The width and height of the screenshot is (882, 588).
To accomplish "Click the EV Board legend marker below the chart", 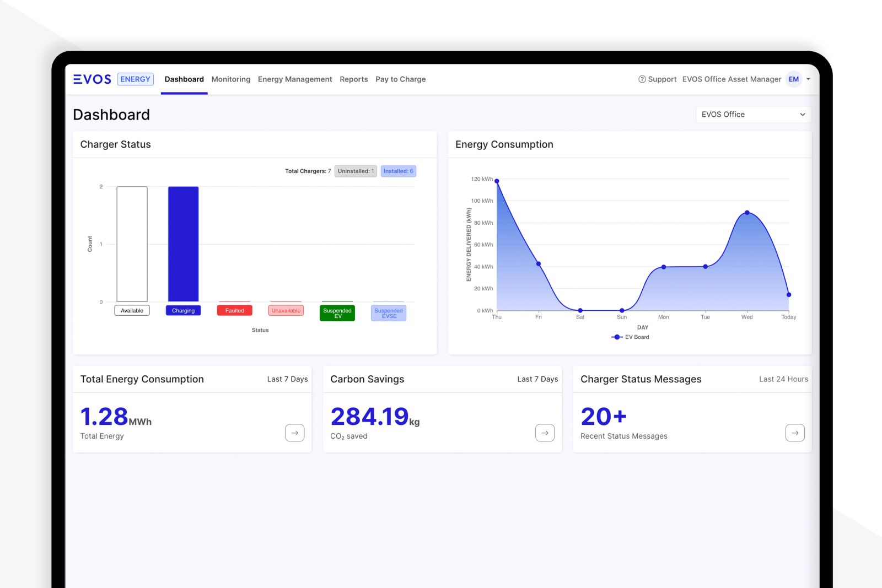I will tap(617, 337).
